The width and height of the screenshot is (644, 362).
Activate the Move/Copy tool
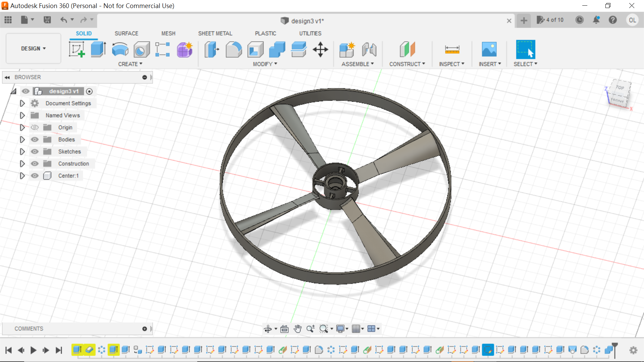coord(320,50)
